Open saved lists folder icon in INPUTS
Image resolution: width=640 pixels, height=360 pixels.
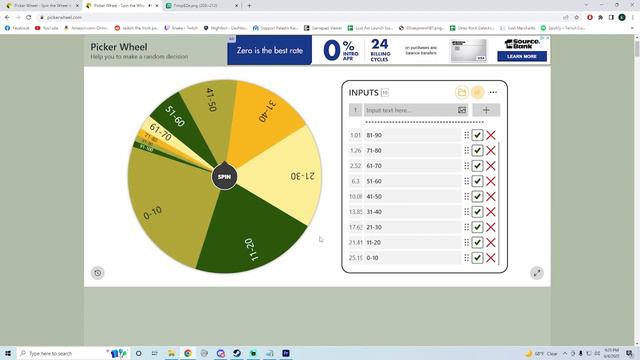(462, 93)
